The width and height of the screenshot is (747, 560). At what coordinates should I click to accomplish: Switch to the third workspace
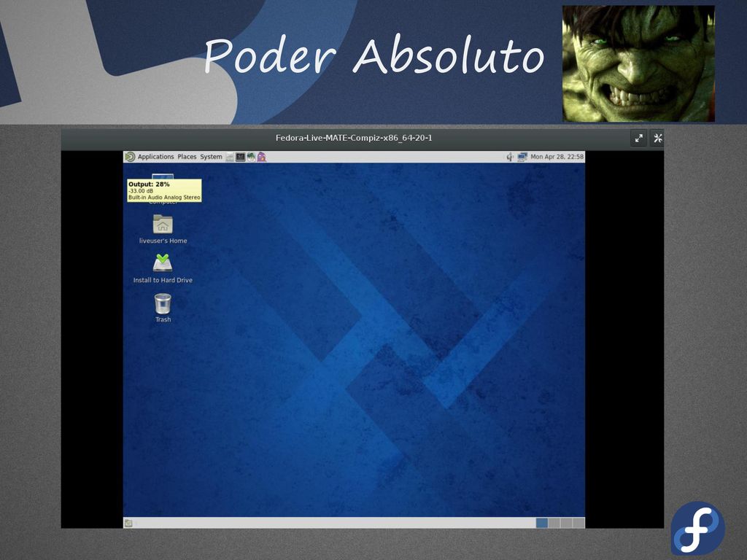(x=566, y=523)
